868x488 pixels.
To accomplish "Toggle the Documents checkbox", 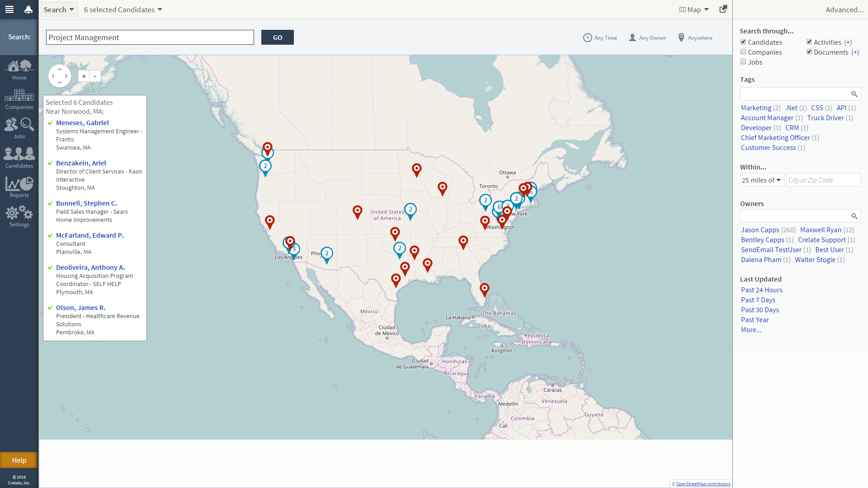I will click(x=809, y=52).
